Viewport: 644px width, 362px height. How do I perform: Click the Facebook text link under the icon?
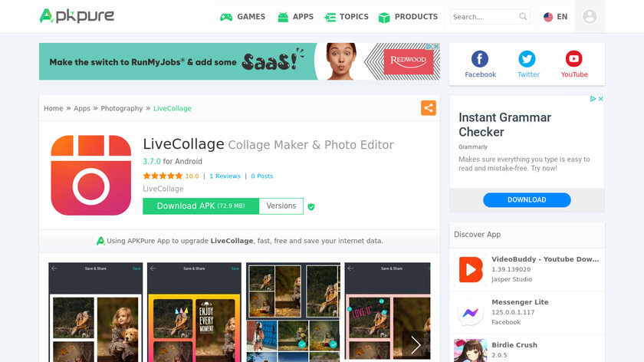point(481,74)
